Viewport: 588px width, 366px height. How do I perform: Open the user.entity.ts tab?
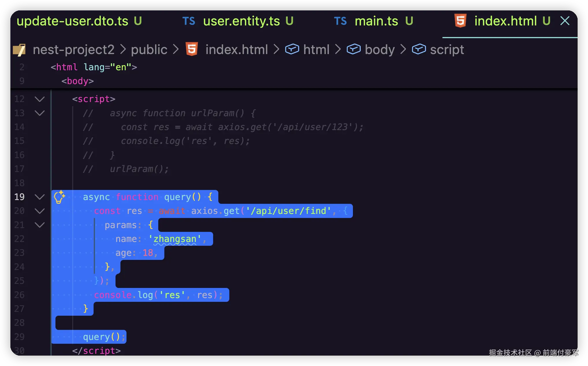point(241,21)
